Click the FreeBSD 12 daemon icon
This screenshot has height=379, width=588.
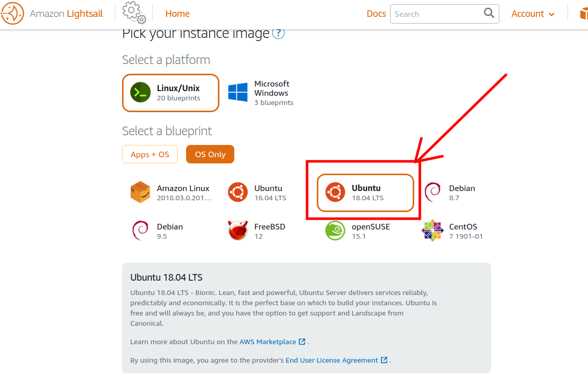pyautogui.click(x=238, y=230)
